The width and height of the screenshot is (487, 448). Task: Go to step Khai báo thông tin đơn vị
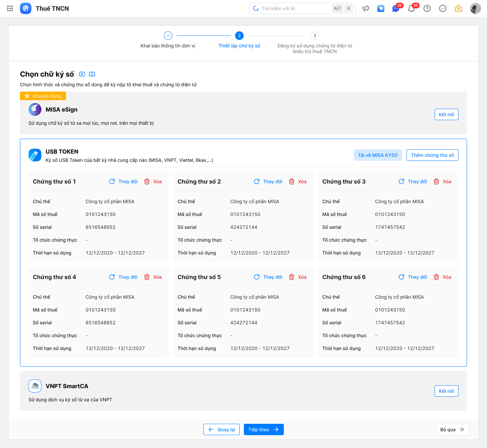[168, 40]
